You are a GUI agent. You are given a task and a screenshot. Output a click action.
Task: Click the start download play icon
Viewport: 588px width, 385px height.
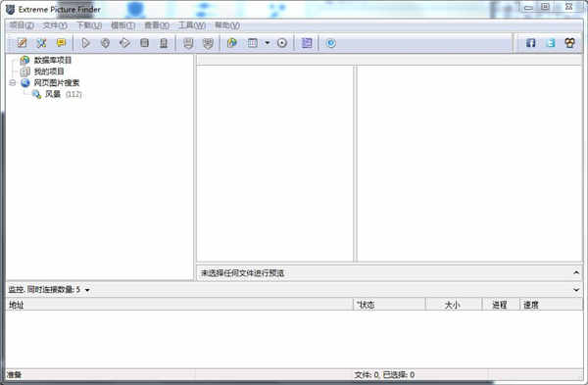86,43
